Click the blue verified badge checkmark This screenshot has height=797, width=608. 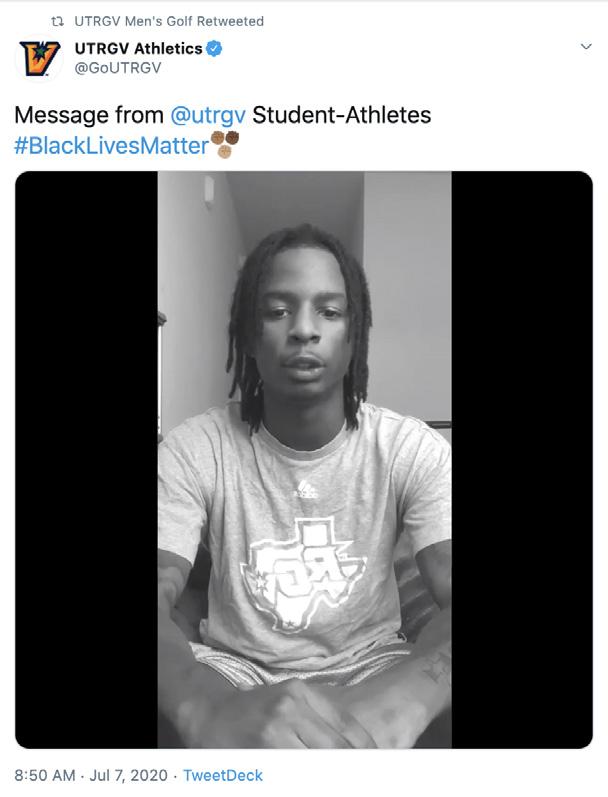pos(214,49)
